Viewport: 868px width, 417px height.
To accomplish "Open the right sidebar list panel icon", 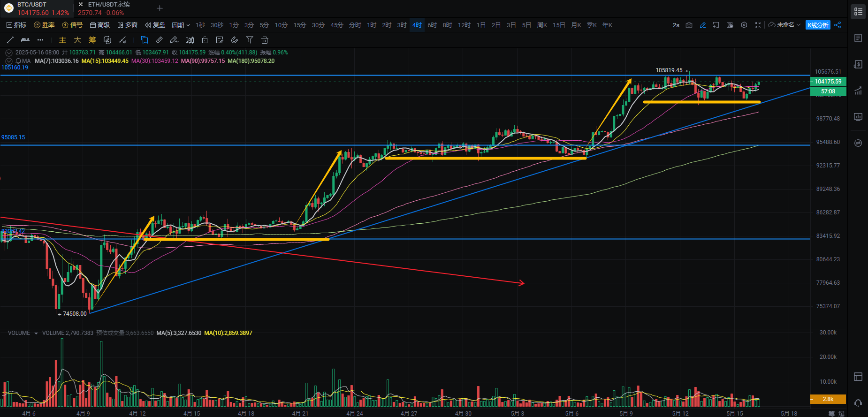I will pos(858,12).
